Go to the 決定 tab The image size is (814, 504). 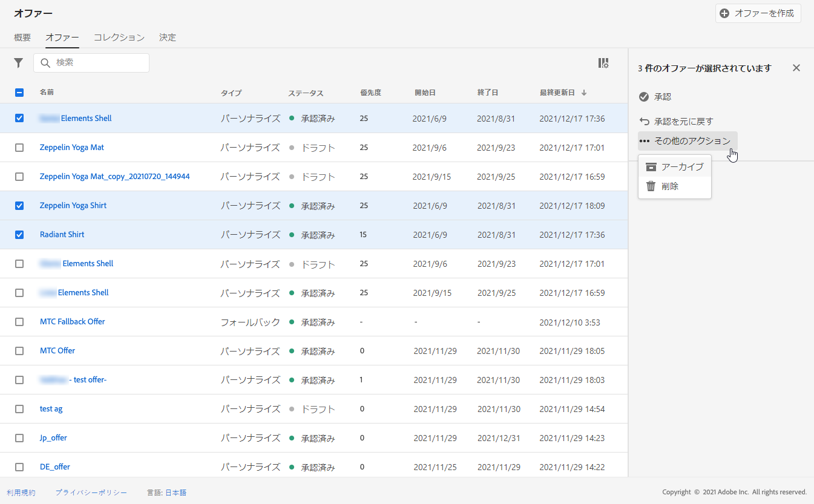pos(168,38)
